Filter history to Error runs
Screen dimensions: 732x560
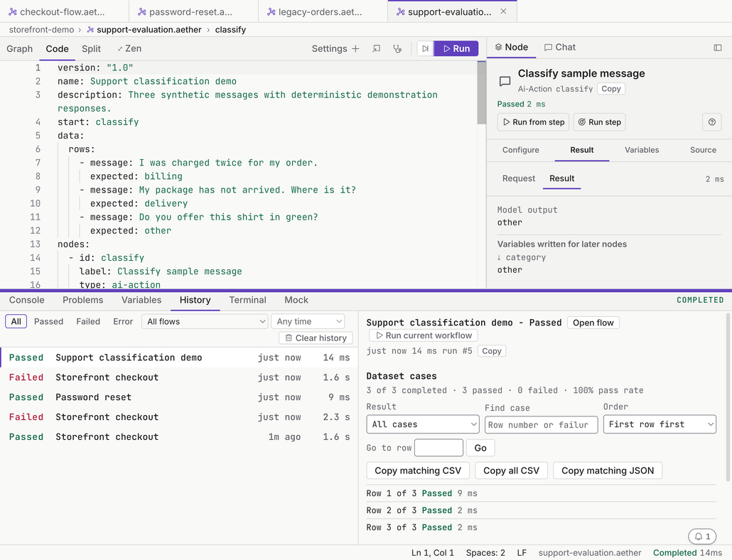123,321
